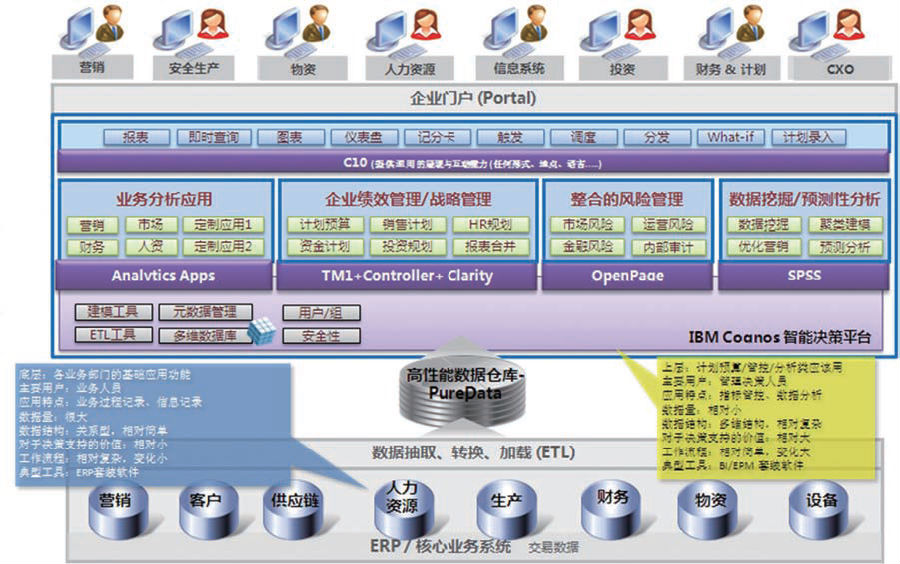Select the 设备 database cylinder

pos(820,509)
